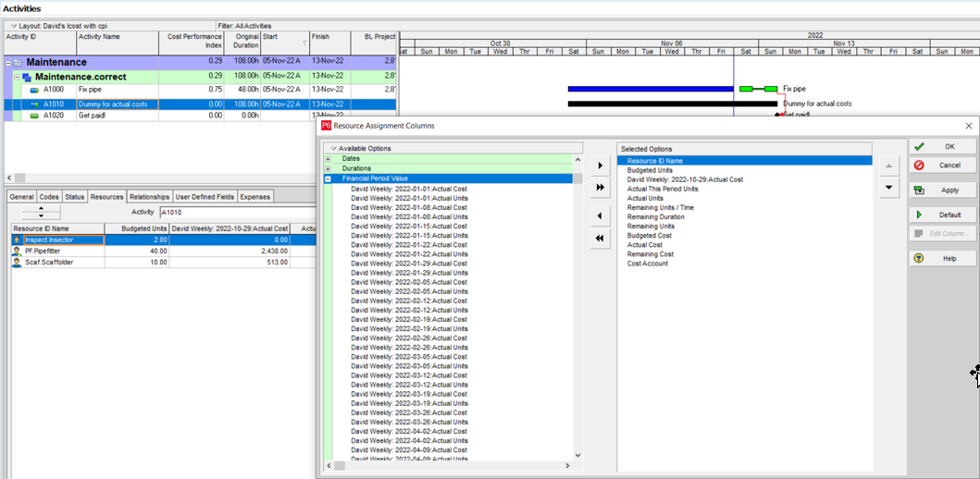Click the remove single column left arrow
The image size is (980, 479).
600,216
